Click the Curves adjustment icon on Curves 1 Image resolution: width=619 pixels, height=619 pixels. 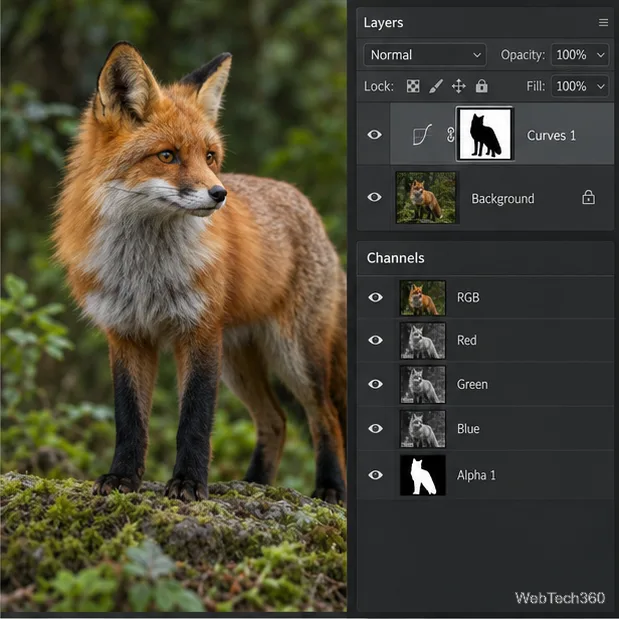coord(422,135)
